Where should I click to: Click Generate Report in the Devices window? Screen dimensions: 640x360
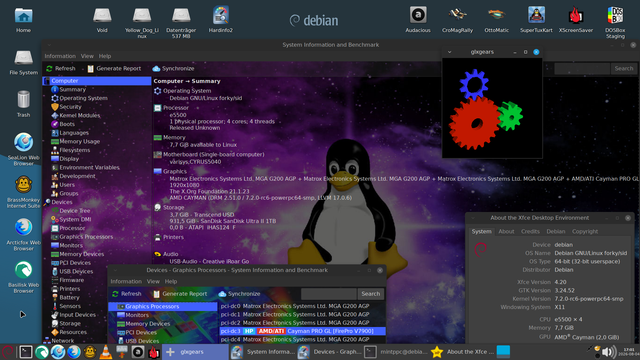coord(180,294)
